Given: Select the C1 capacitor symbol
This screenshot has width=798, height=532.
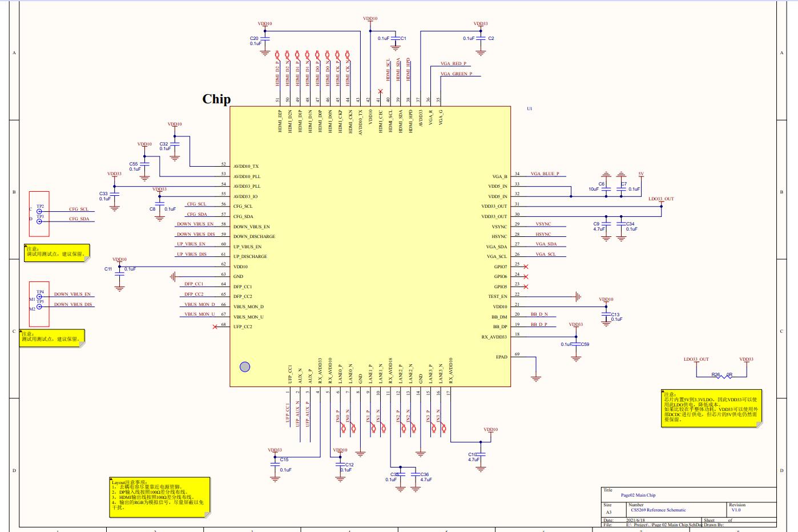Looking at the screenshot, I should (x=395, y=38).
